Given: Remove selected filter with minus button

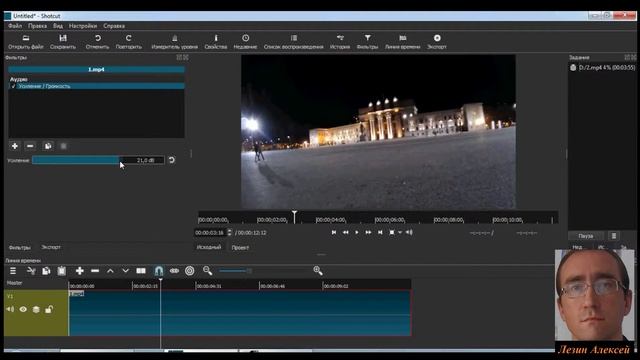Looking at the screenshot, I should [30, 146].
